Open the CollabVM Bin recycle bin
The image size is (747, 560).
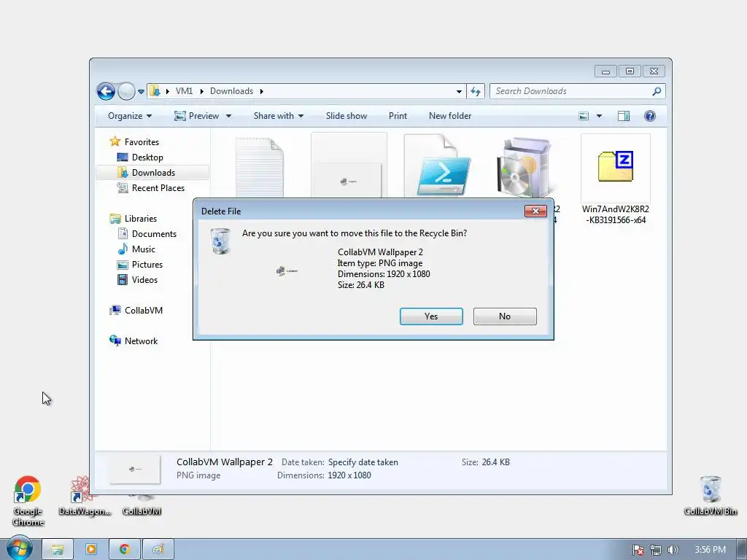[x=711, y=496]
